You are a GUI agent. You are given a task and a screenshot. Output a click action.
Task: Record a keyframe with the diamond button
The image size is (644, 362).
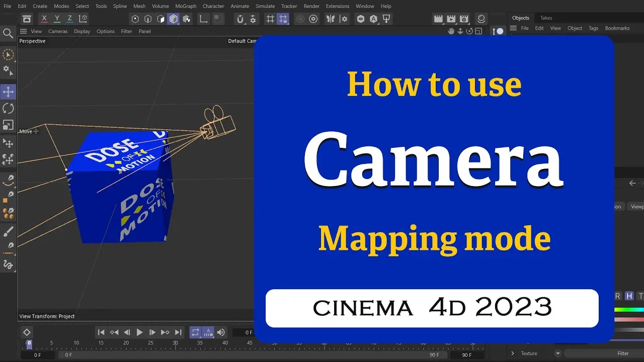(x=27, y=332)
